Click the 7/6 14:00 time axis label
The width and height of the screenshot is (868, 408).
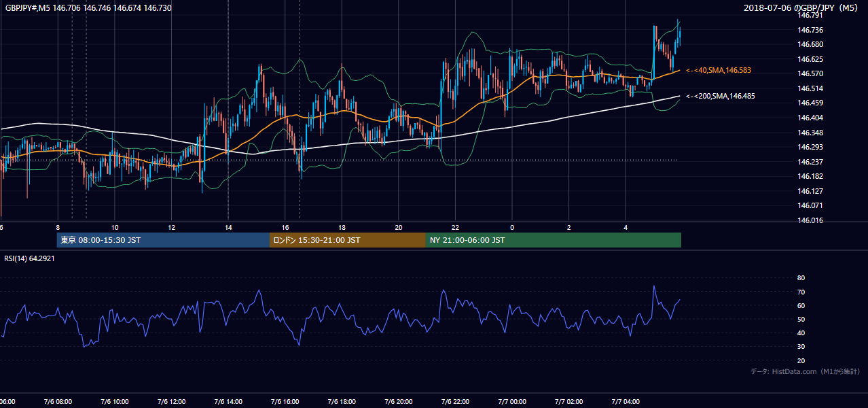pos(228,401)
